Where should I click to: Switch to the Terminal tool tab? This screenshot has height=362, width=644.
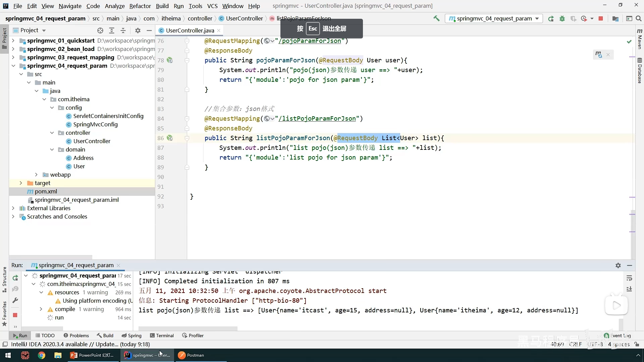(x=162, y=336)
